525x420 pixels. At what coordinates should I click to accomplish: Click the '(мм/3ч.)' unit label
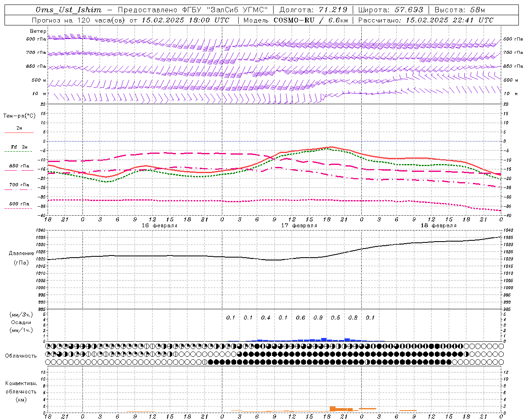(x=21, y=315)
